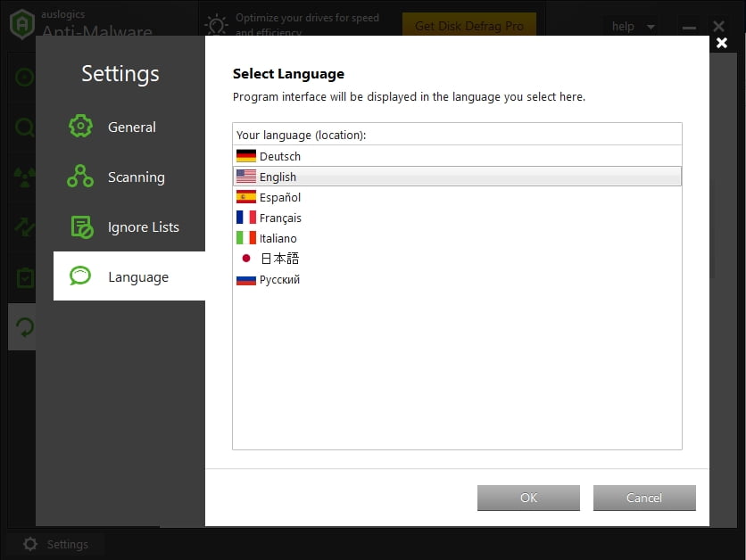746x560 pixels.
Task: Choose Japanese 日本語 from the language list
Action: pos(457,259)
